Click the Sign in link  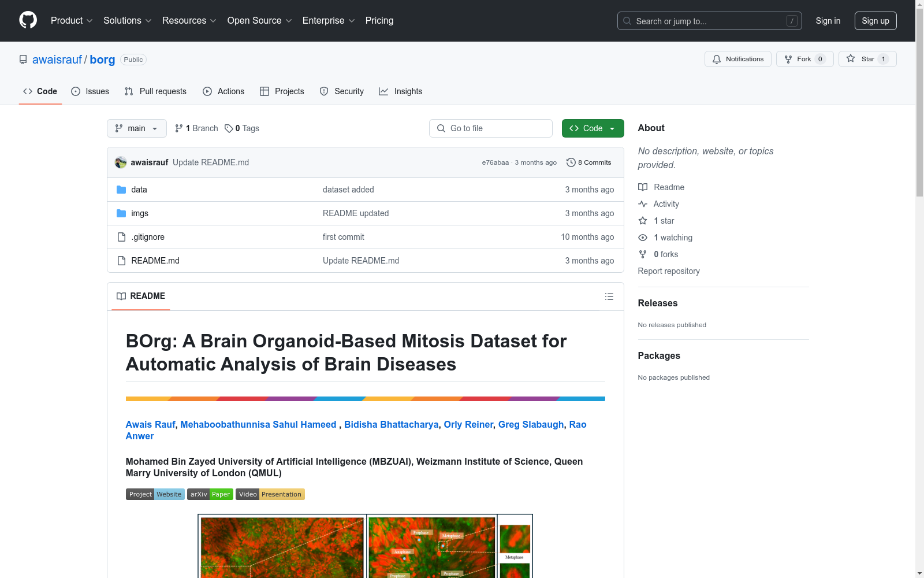pos(828,21)
